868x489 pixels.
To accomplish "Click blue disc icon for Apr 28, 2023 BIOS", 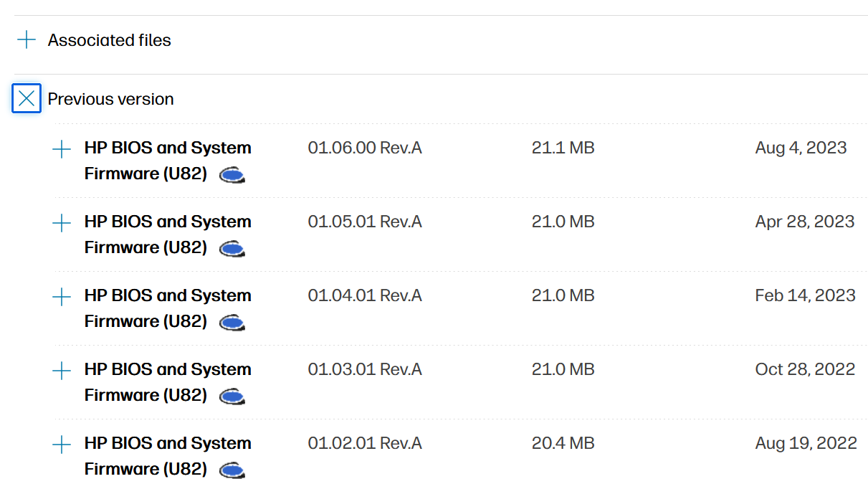I will pyautogui.click(x=232, y=249).
